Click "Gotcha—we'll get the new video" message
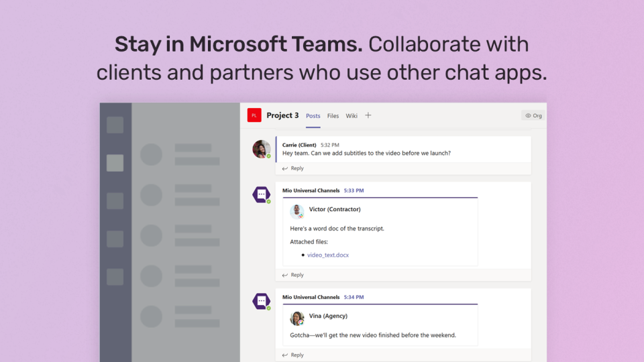 click(x=373, y=335)
